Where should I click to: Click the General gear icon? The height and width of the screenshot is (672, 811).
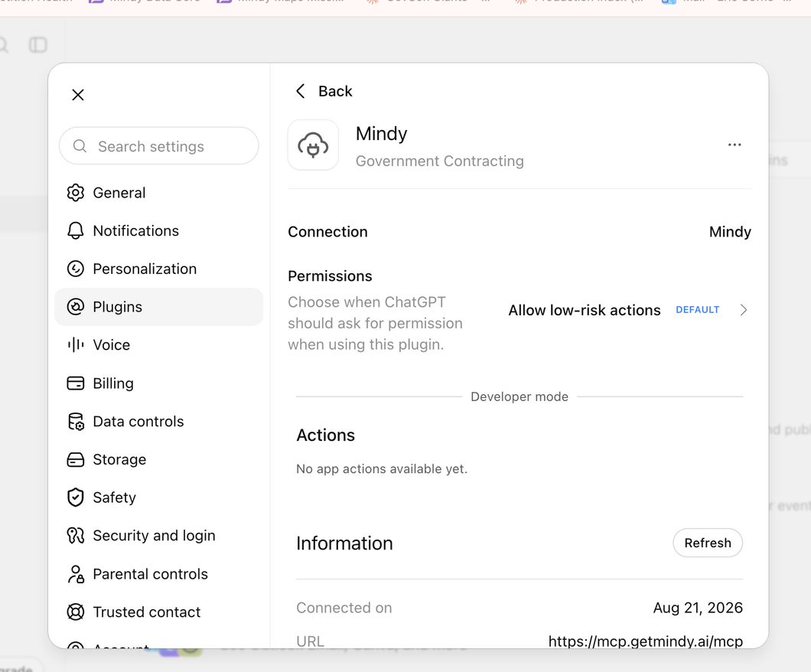tap(76, 192)
